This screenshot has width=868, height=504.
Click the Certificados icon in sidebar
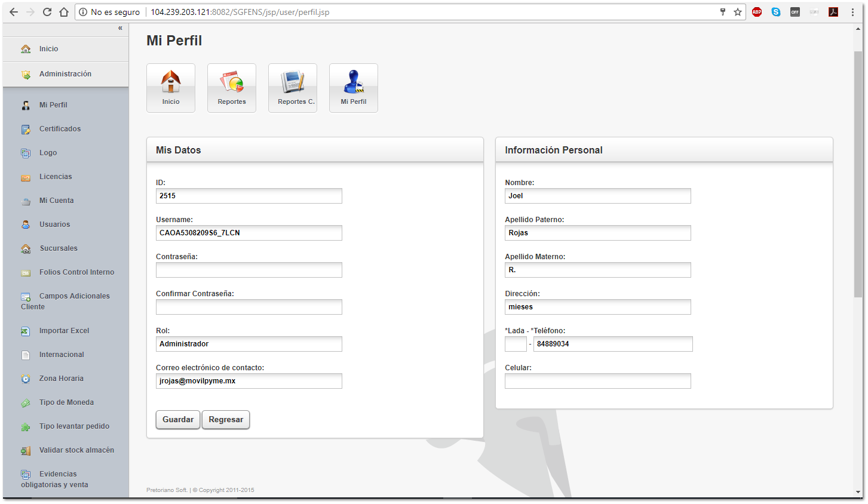(x=26, y=129)
